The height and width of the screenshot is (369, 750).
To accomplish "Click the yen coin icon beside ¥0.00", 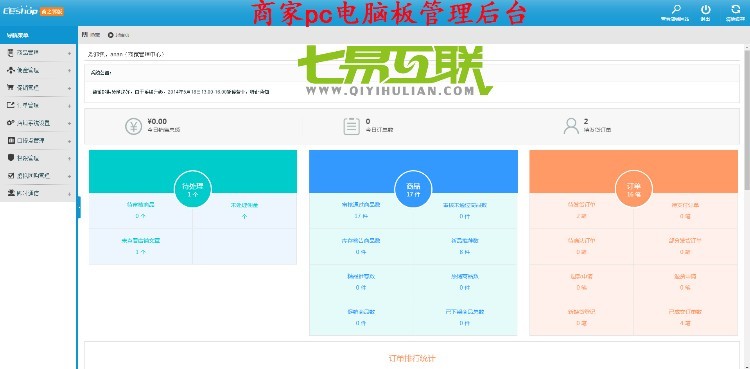I will tap(133, 126).
